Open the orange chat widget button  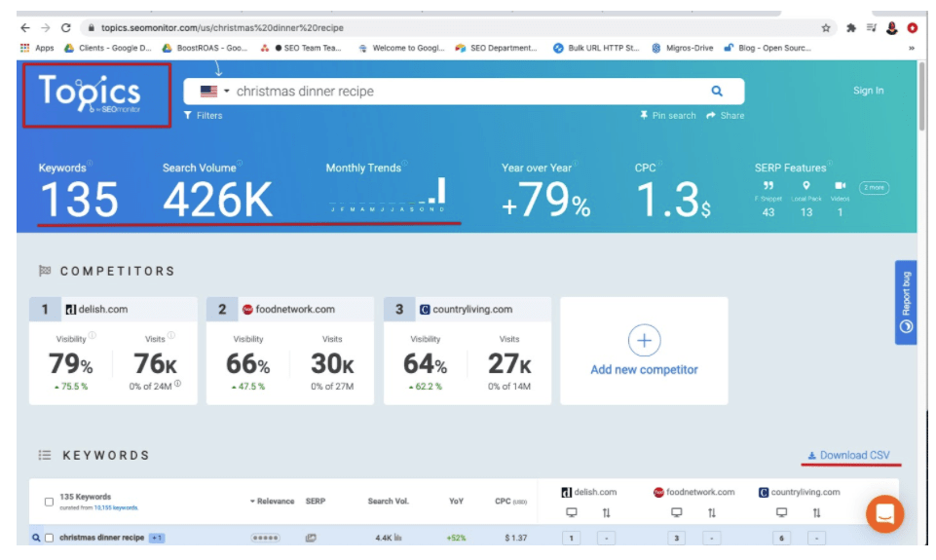(x=884, y=513)
